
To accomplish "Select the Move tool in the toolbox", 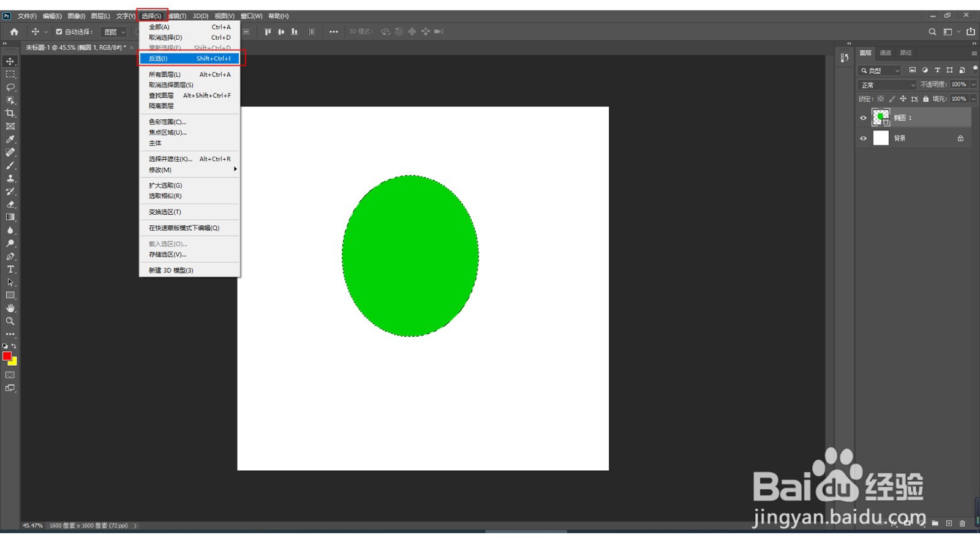I will coord(10,61).
